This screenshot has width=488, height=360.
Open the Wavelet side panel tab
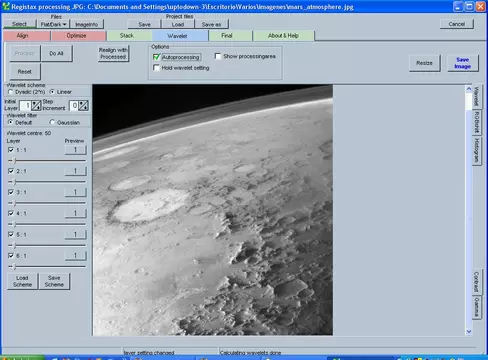pyautogui.click(x=476, y=96)
